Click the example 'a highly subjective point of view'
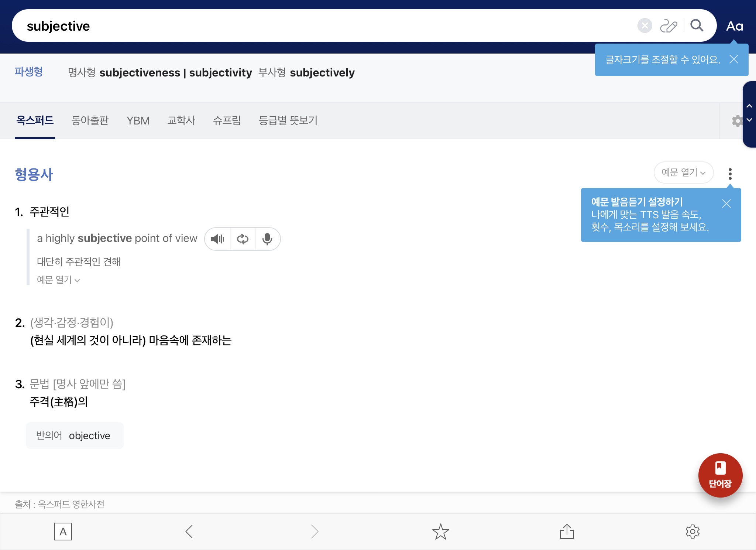This screenshot has height=550, width=756. tap(117, 238)
